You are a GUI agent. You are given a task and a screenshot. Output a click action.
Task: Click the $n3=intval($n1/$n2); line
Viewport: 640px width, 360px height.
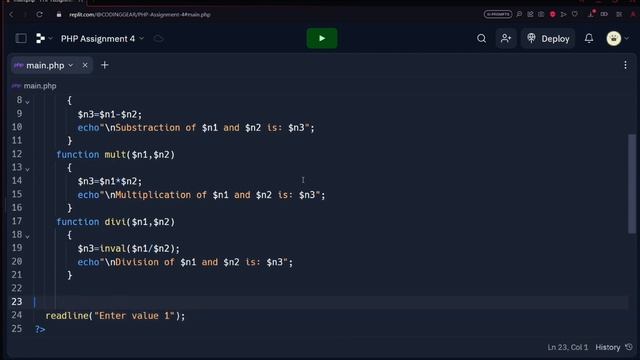(129, 249)
